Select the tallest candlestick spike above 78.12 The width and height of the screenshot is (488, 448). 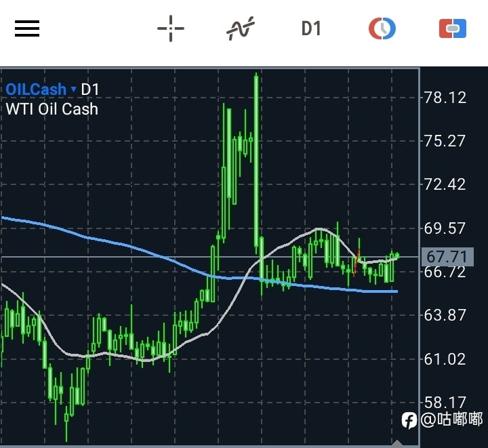pos(256,162)
